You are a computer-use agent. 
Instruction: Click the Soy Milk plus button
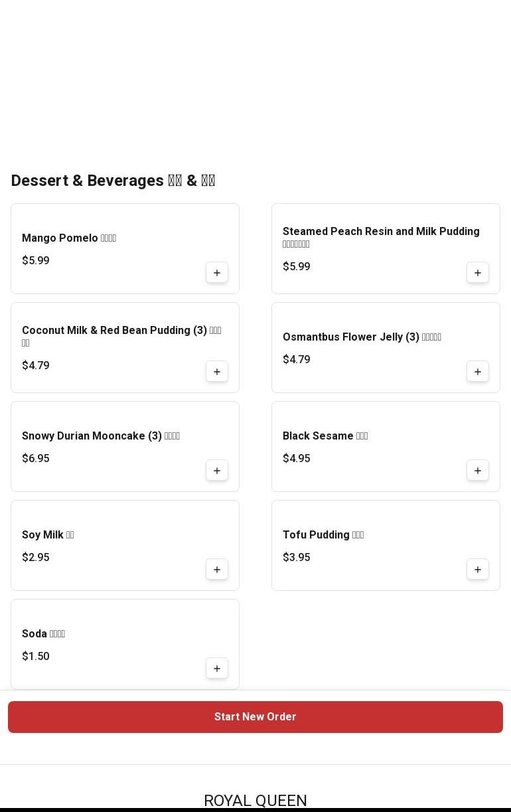click(217, 570)
